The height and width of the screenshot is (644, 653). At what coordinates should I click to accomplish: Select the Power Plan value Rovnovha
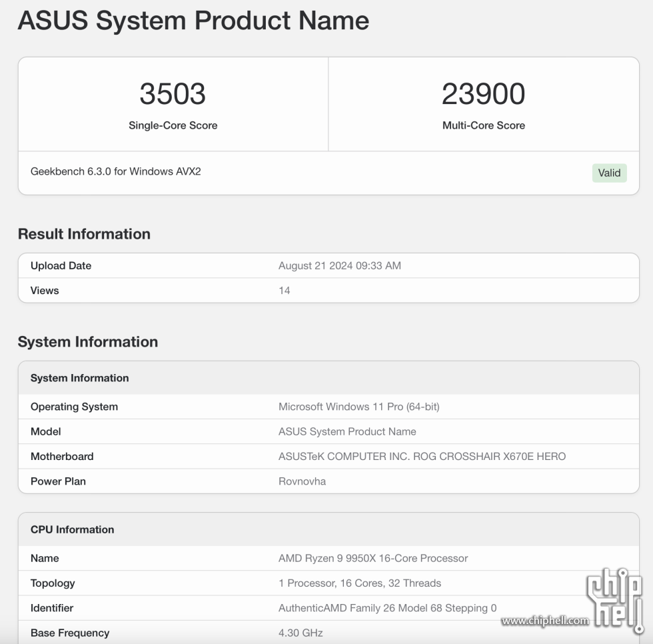(303, 481)
